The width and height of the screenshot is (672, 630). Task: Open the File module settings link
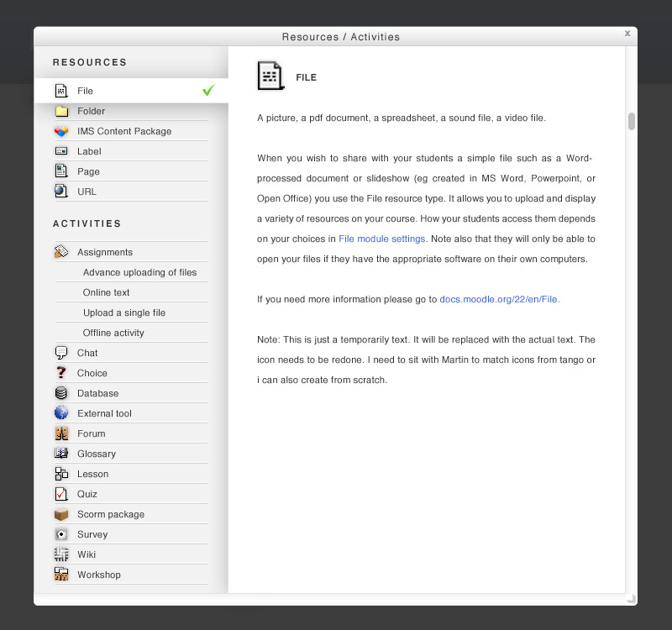click(x=381, y=239)
